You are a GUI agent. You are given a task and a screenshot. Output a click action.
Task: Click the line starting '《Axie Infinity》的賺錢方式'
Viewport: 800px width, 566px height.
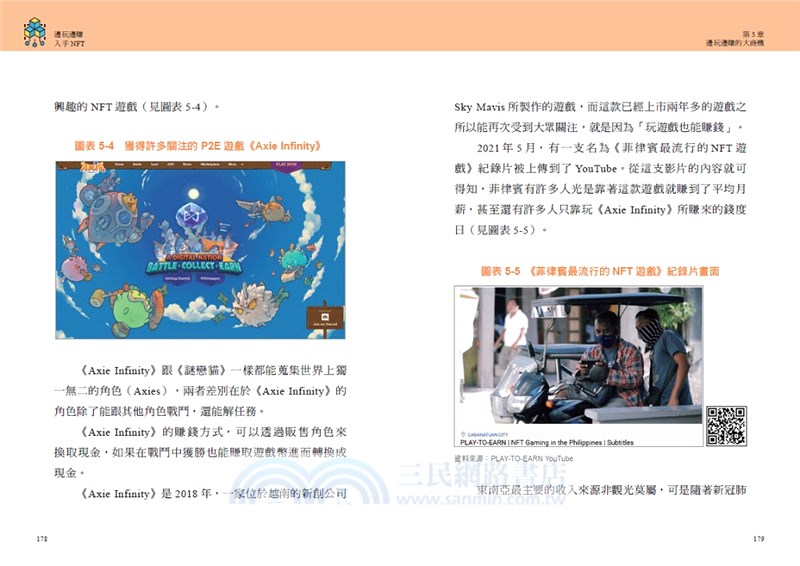point(212,432)
